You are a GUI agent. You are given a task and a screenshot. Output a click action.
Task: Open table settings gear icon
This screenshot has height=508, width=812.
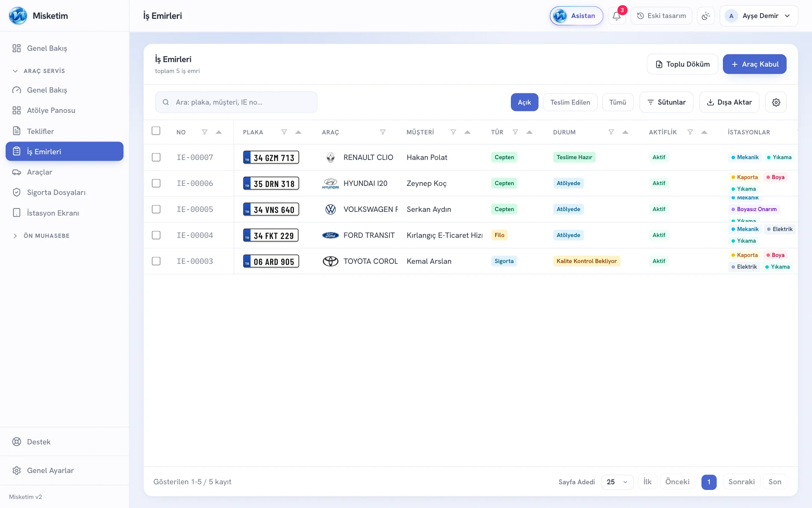click(776, 102)
